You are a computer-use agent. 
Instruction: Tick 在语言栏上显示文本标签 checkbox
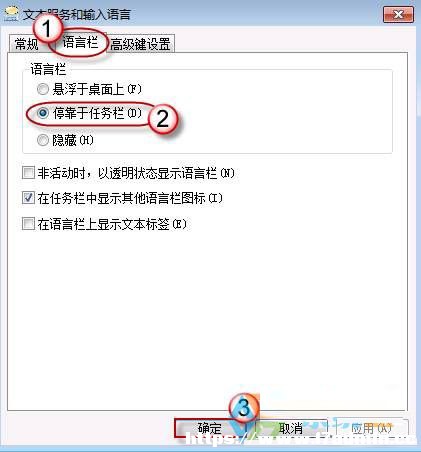point(28,224)
